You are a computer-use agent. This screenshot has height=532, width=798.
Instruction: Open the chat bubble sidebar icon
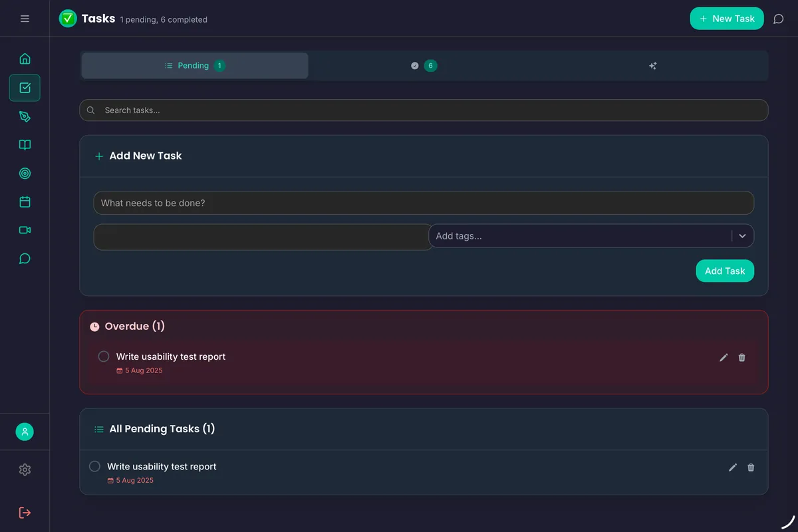tap(25, 259)
